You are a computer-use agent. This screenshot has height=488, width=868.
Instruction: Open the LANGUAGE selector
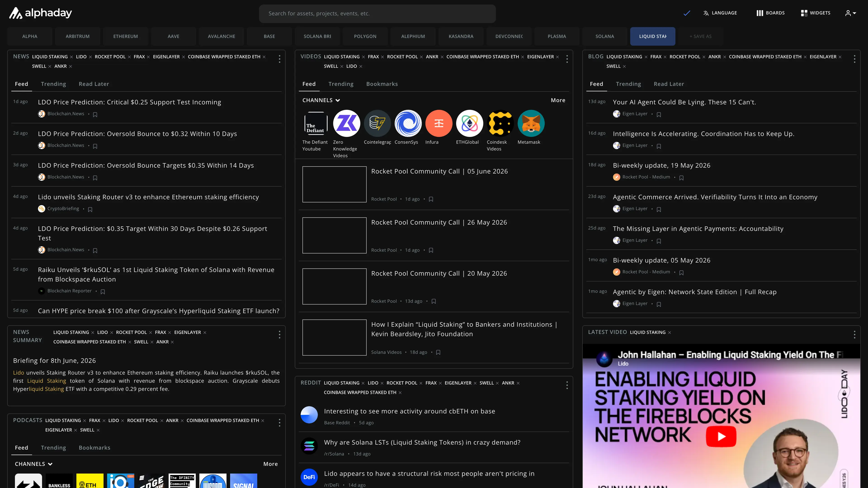(720, 13)
